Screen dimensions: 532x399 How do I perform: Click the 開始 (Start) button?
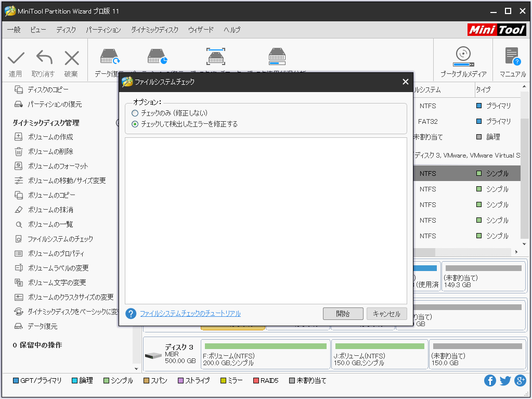point(343,314)
